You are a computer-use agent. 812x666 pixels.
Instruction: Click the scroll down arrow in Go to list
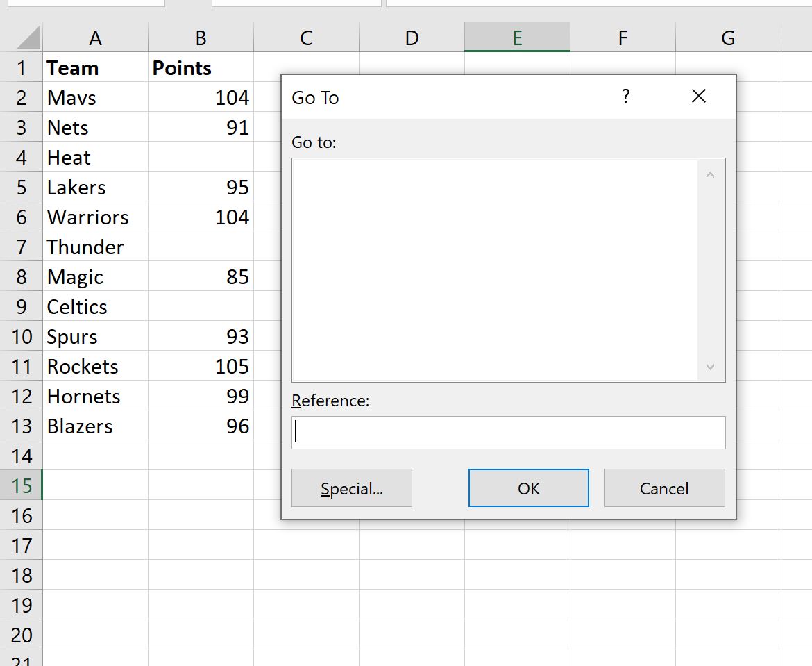(709, 367)
